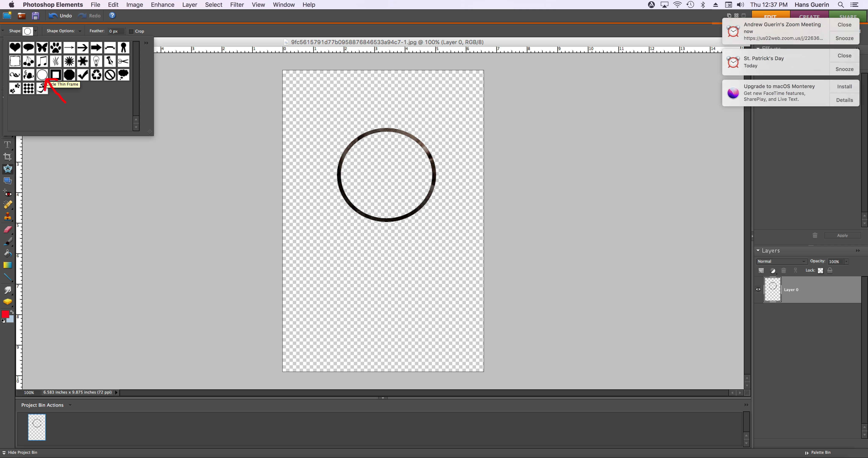Open the Filter menu
Image resolution: width=868 pixels, height=458 pixels.
click(x=236, y=5)
